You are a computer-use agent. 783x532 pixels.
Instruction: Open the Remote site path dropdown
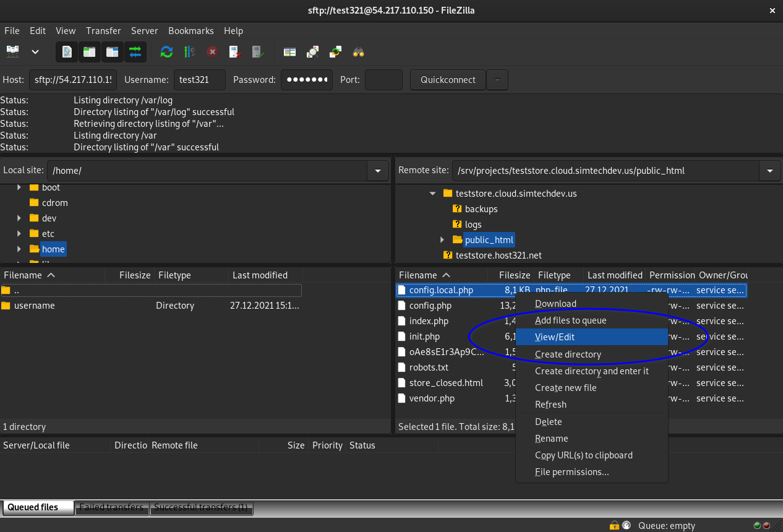click(x=769, y=170)
